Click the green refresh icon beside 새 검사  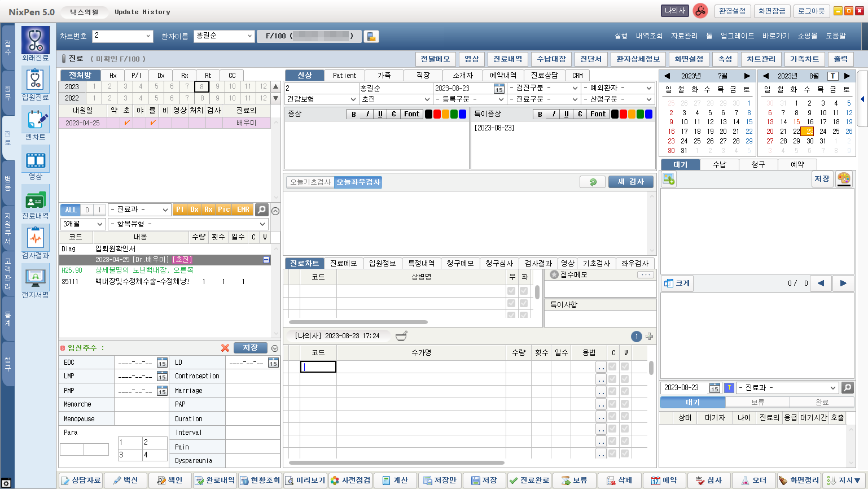pyautogui.click(x=593, y=182)
